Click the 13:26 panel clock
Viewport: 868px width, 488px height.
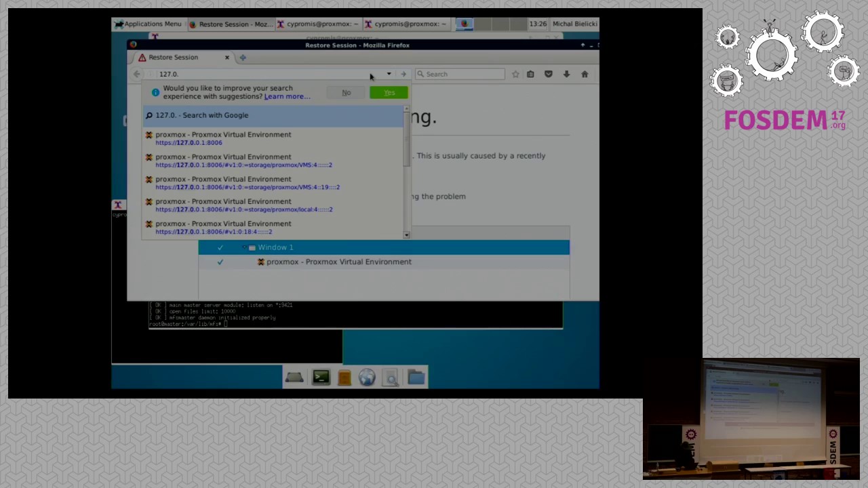point(538,24)
